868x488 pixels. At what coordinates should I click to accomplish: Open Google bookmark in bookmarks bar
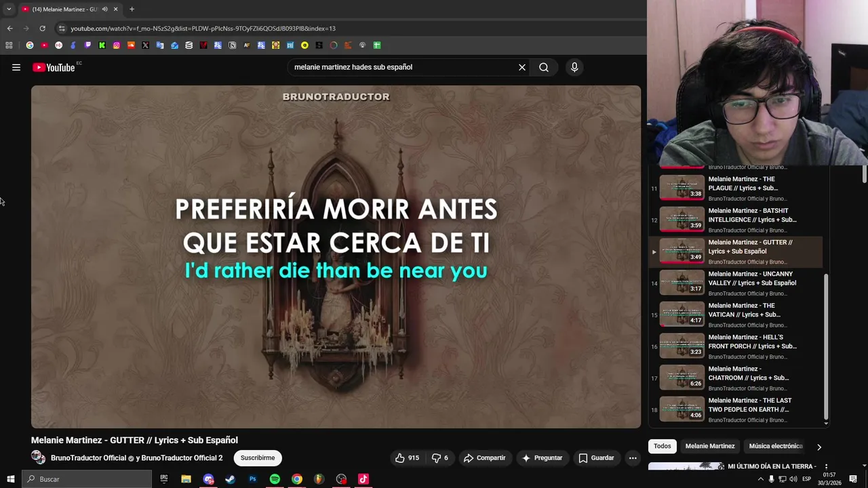pyautogui.click(x=30, y=45)
